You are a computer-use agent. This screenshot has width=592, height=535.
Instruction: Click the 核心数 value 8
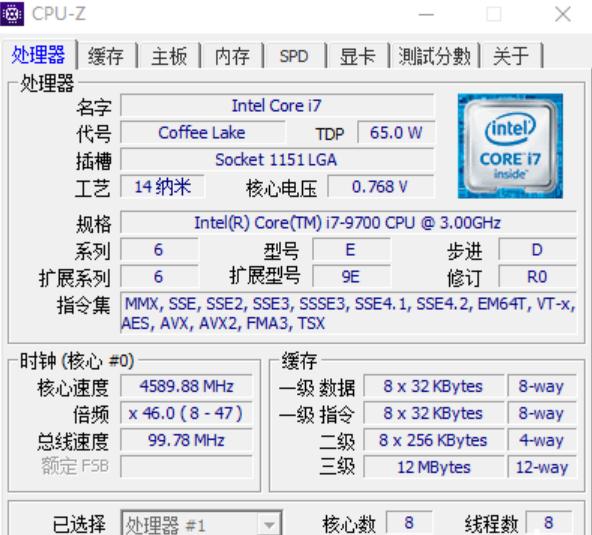(409, 523)
